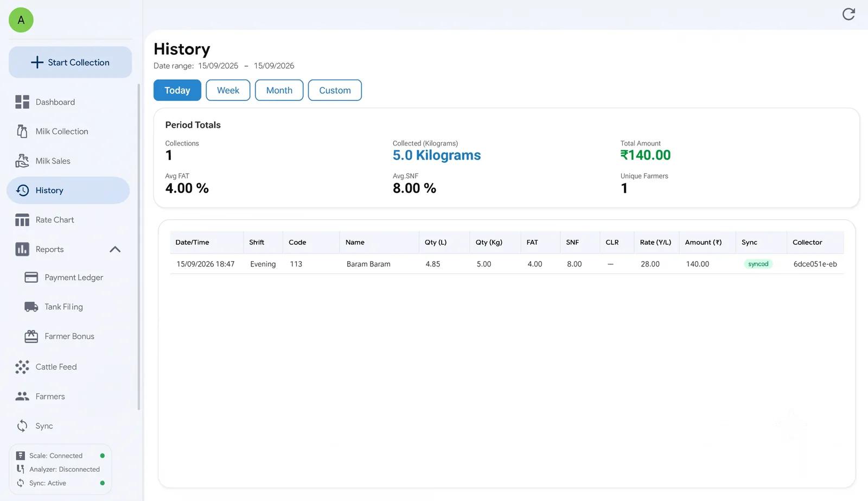This screenshot has height=501, width=868.
Task: Click the Rate Chart table icon
Action: pyautogui.click(x=22, y=220)
